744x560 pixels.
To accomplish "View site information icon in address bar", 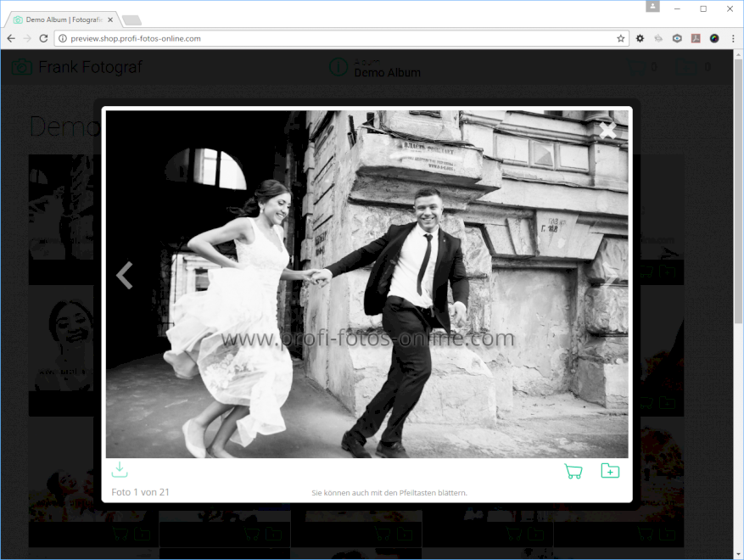I will 63,38.
